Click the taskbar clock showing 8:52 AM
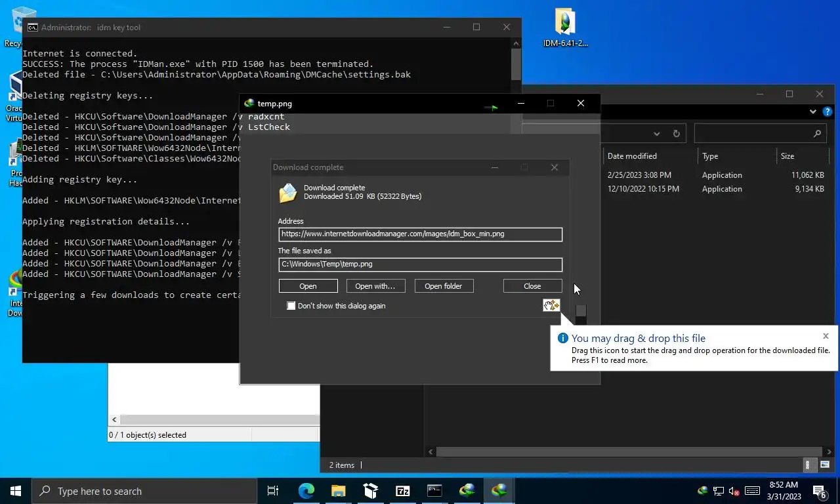 [x=784, y=491]
